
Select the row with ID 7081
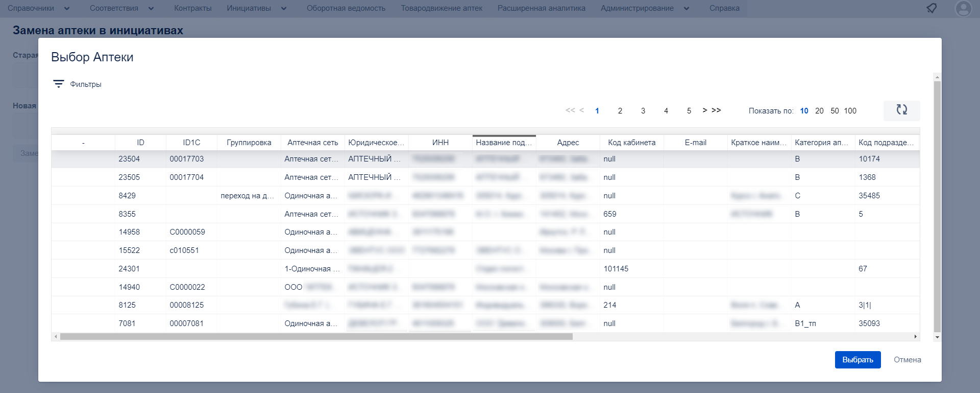485,323
